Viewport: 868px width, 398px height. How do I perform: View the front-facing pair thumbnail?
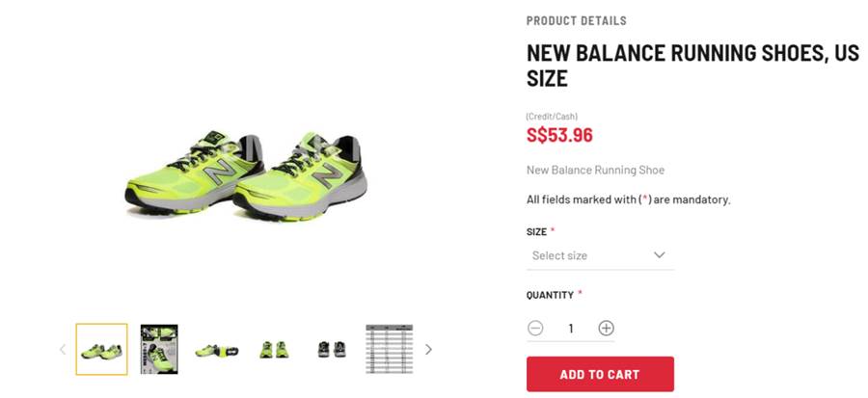tap(274, 350)
